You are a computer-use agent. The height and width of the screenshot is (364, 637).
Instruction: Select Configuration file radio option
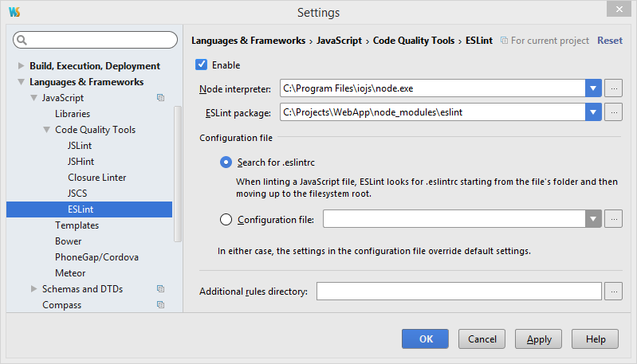pyautogui.click(x=226, y=220)
